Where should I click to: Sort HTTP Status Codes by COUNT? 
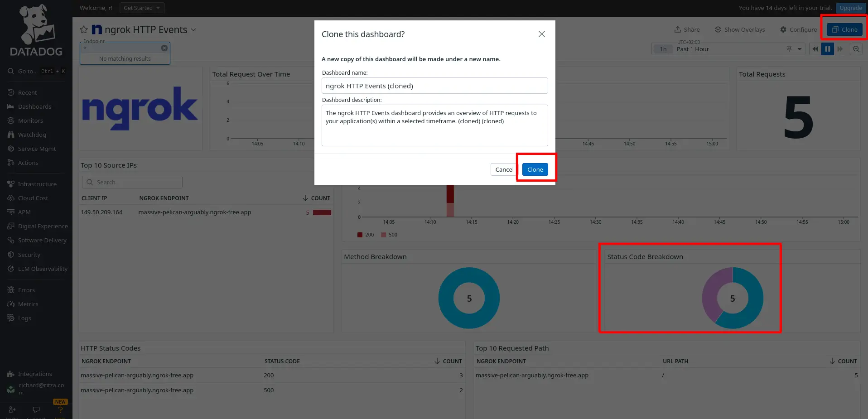click(x=448, y=361)
